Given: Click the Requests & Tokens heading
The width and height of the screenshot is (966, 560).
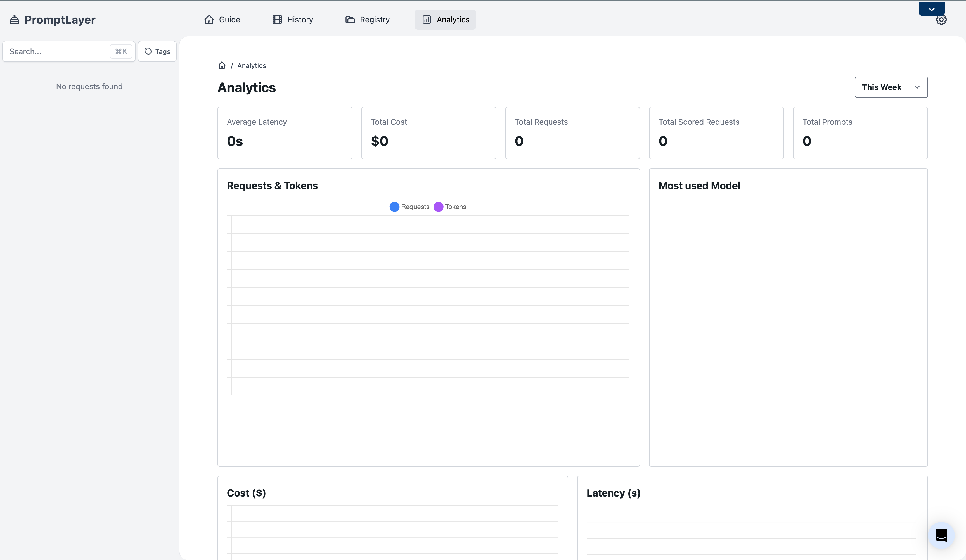Looking at the screenshot, I should [x=272, y=186].
